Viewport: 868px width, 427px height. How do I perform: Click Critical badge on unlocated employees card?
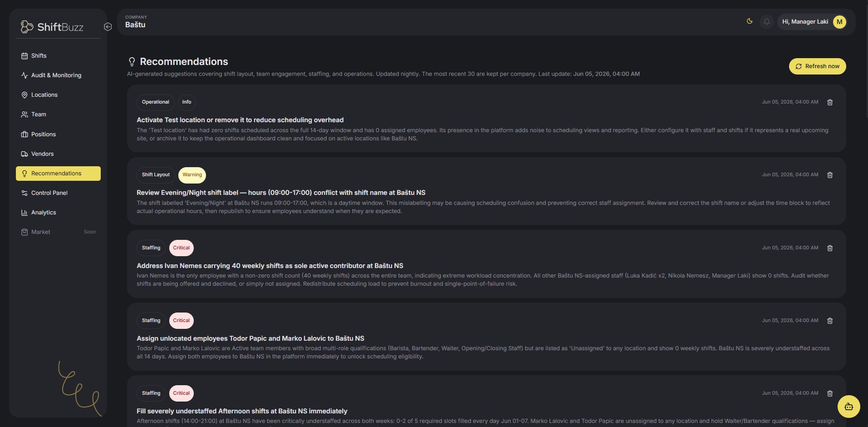coord(181,321)
